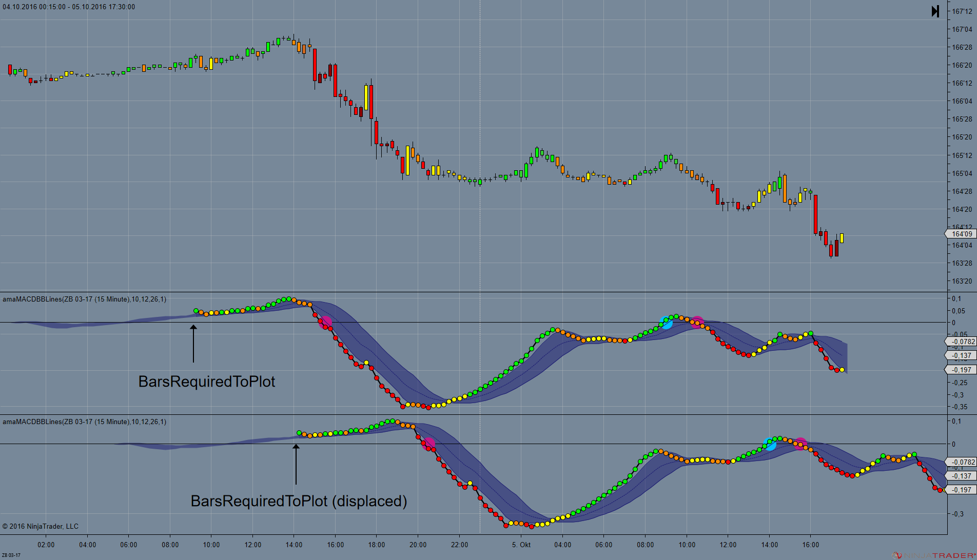Click the © 2016 NinjaTrader, LLC copyright text
This screenshot has width=977, height=560.
pos(41,526)
